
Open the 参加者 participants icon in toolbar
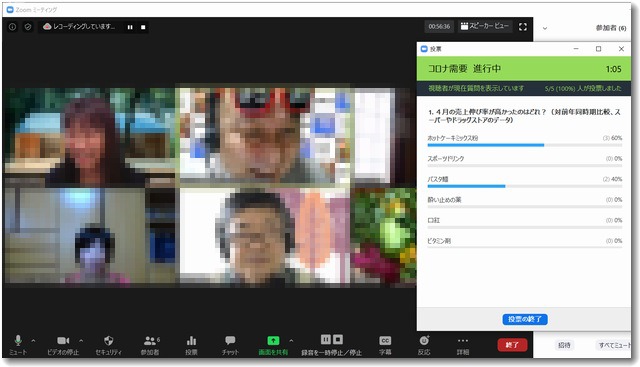[x=150, y=340]
